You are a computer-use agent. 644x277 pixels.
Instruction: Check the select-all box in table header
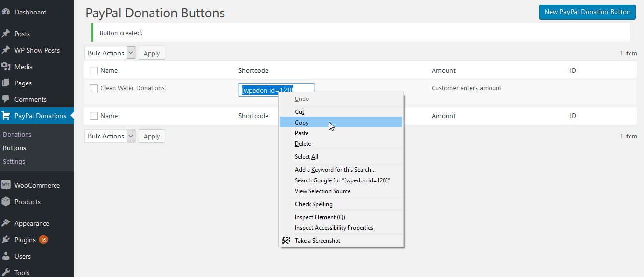(94, 71)
